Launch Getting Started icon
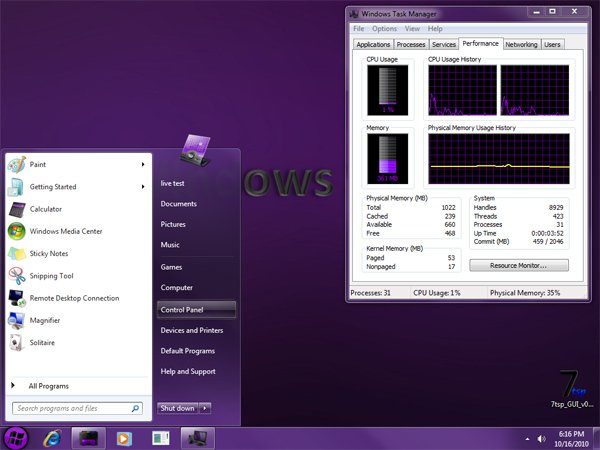Screen dimensions: 600x450 pos(16,187)
